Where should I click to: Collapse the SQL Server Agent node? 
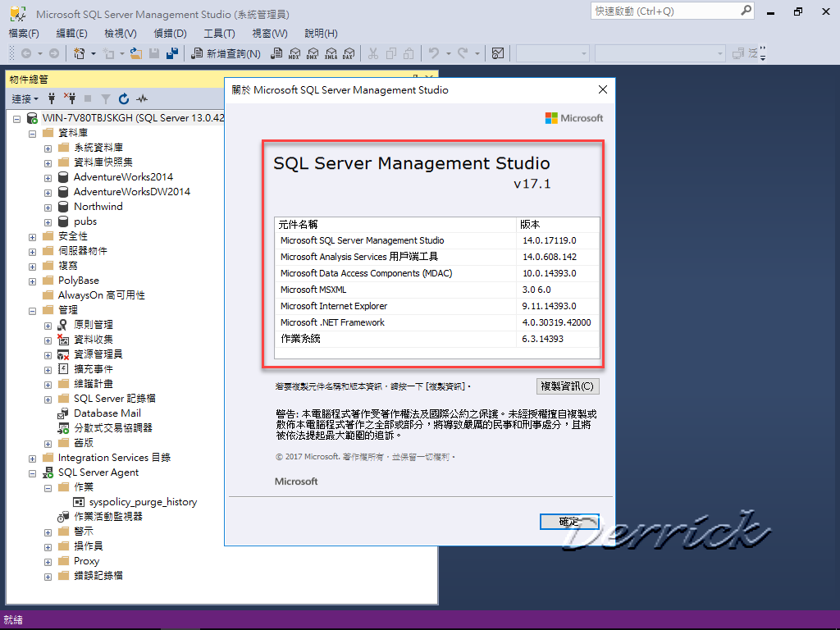click(x=33, y=472)
